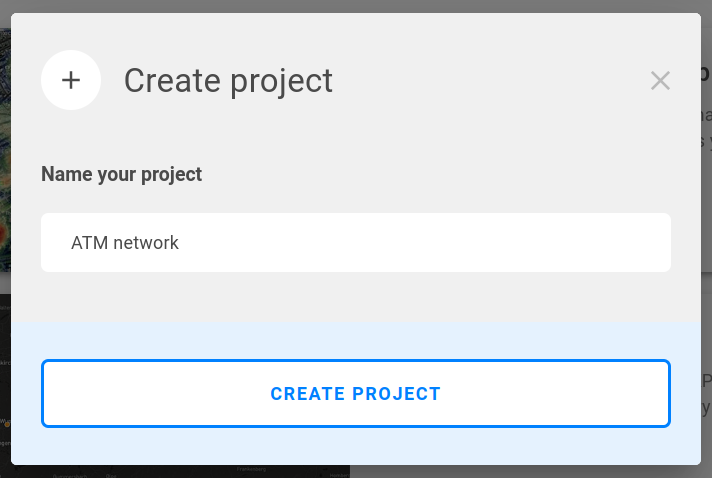Click the plus icon beside Create project
The image size is (712, 478).
click(x=71, y=80)
